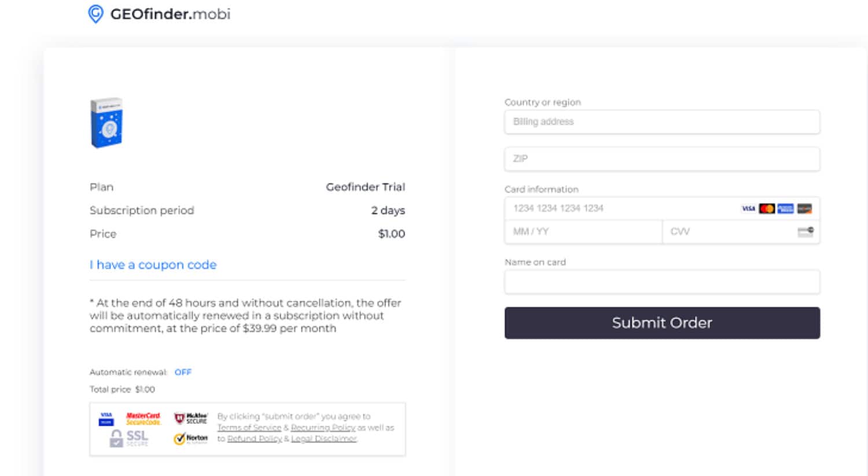Click the CVV card hint icon
868x476 pixels.
(x=806, y=232)
